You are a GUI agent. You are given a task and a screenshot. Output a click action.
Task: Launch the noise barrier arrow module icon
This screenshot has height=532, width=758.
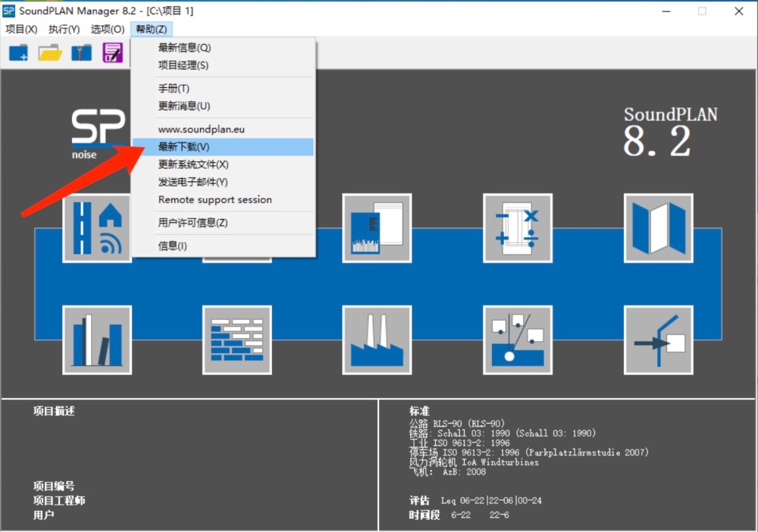(x=658, y=340)
